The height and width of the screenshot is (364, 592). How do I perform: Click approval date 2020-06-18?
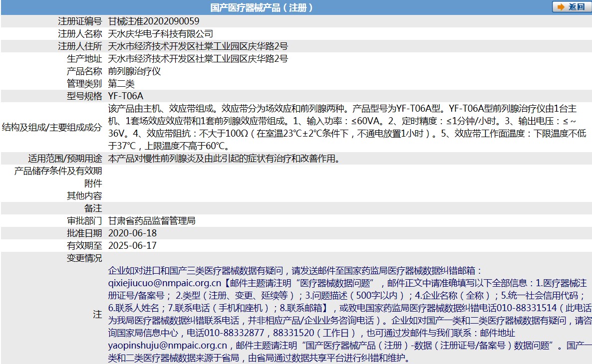pyautogui.click(x=132, y=233)
